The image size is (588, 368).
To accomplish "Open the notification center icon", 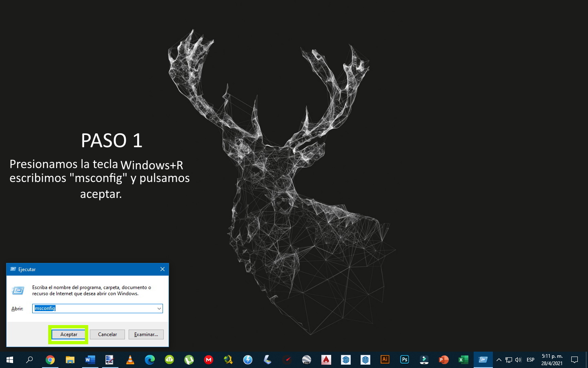I will click(575, 360).
